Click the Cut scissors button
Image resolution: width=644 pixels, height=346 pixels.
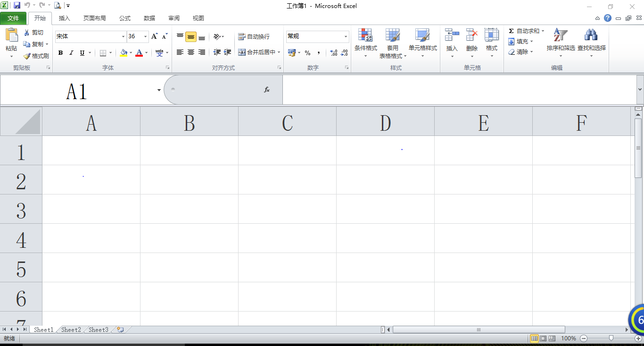click(33, 33)
